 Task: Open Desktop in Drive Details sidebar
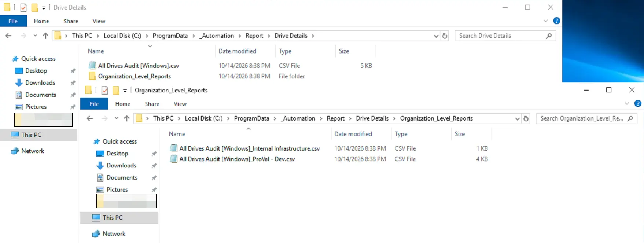pos(36,71)
